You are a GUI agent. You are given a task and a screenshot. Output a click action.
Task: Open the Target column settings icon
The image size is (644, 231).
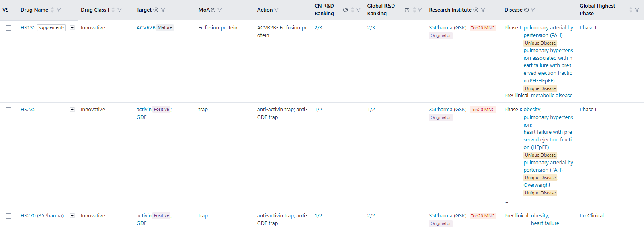coord(156,10)
